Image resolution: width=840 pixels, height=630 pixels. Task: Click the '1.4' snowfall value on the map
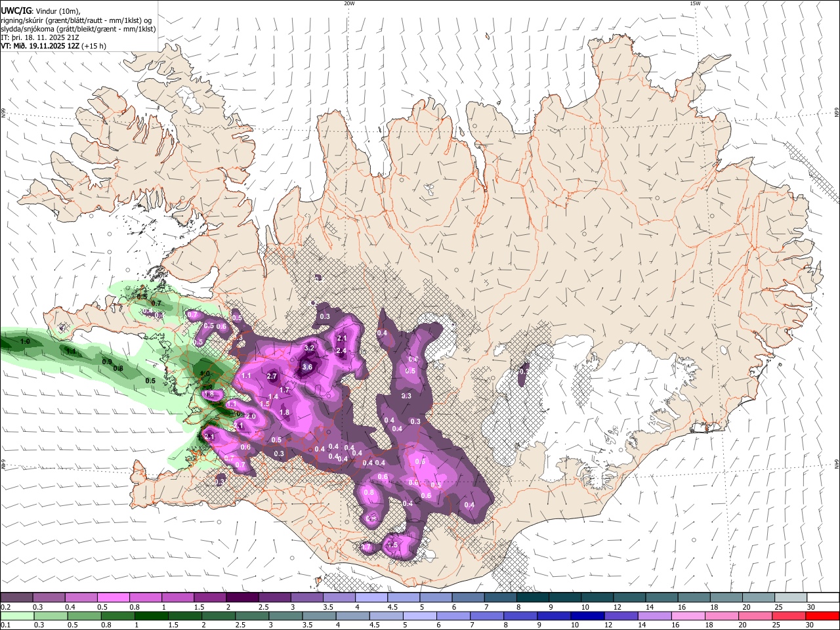273,396
